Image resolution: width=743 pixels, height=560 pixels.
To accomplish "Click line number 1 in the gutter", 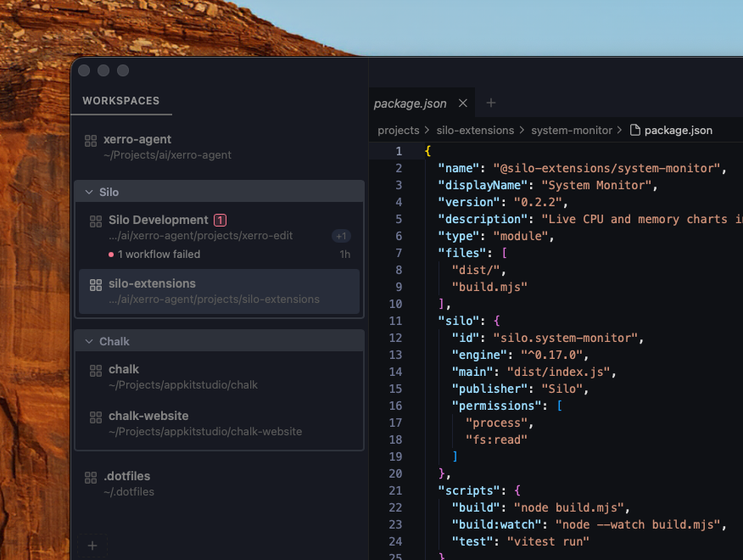I will 399,151.
